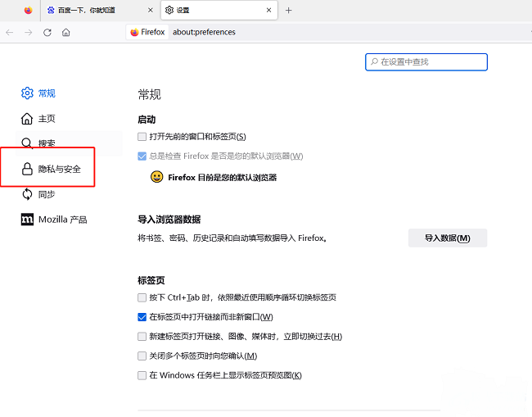This screenshot has height=417, width=532.
Task: Close the 设置 settings tab
Action: pyautogui.click(x=268, y=10)
